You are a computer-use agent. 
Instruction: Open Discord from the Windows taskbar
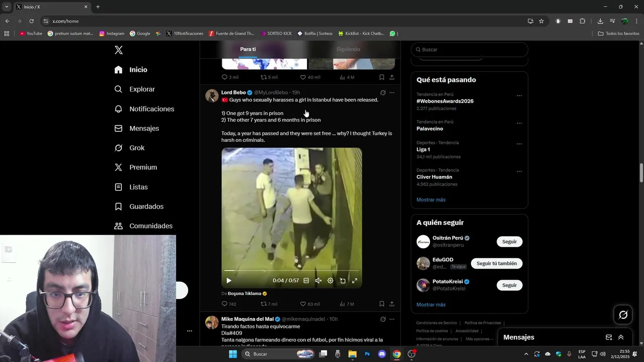pos(382,354)
